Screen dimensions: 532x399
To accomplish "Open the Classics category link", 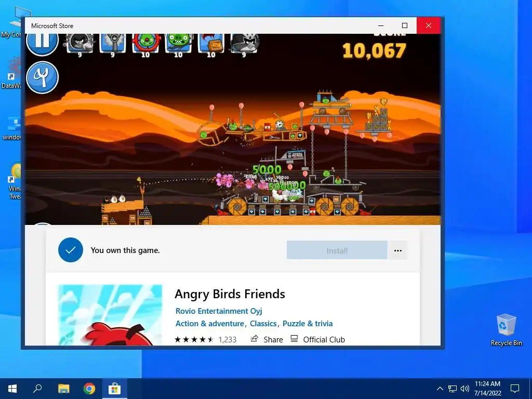I will tap(263, 323).
